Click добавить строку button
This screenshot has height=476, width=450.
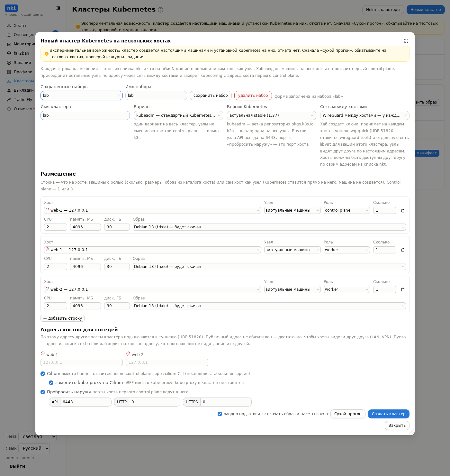point(62,318)
